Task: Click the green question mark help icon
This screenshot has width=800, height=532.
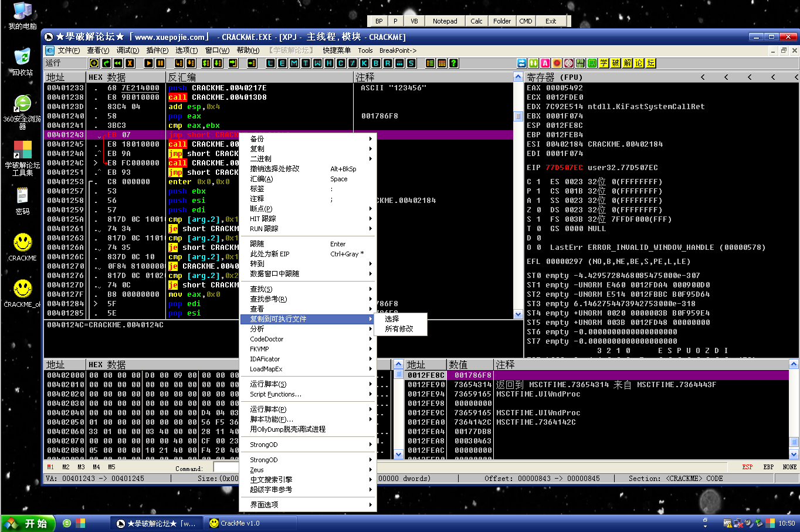Action: point(453,63)
